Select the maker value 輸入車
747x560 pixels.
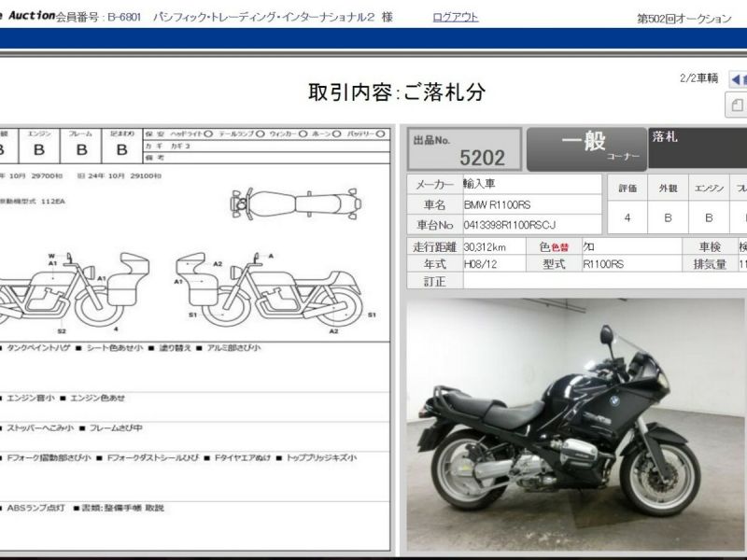point(480,184)
